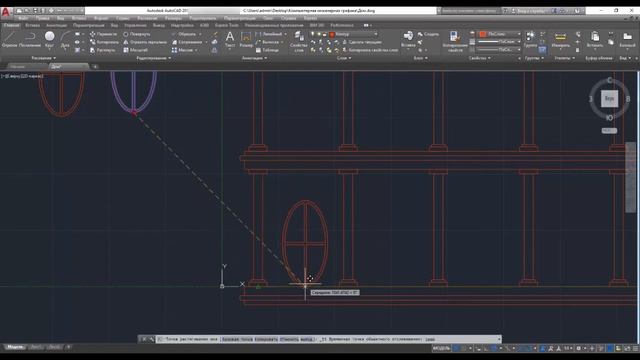This screenshot has width=640, height=360.
Task: Switch to the Вставка ribbon tab
Action: (32, 25)
